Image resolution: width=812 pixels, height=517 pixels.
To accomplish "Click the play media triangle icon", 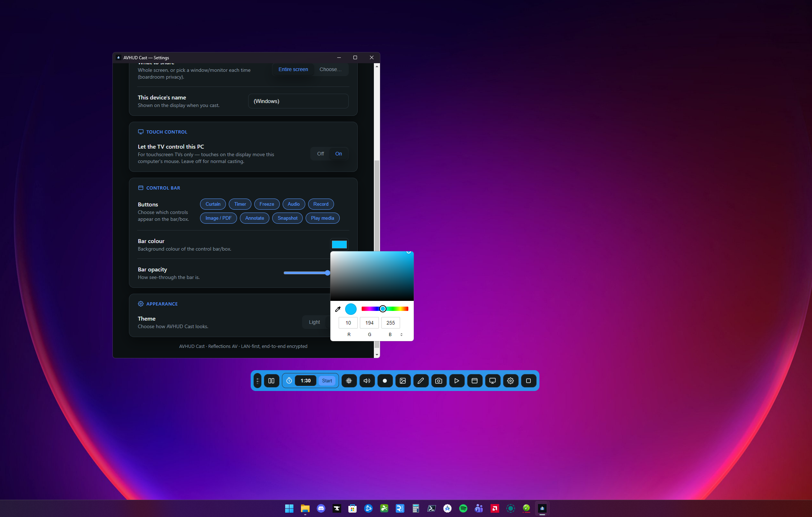I will (x=456, y=381).
